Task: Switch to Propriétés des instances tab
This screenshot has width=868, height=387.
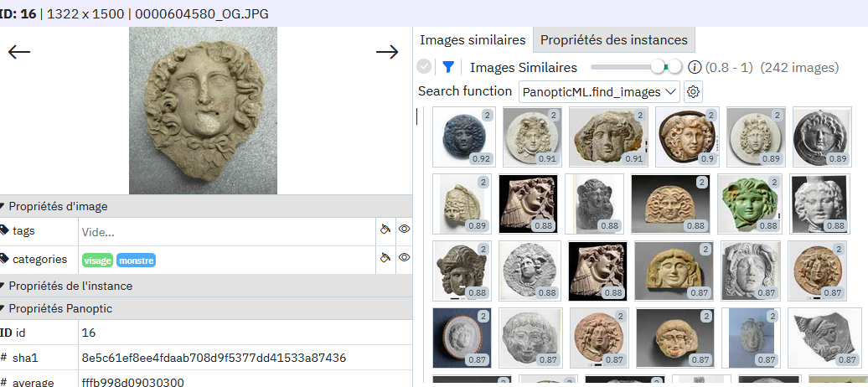Action: [x=614, y=40]
